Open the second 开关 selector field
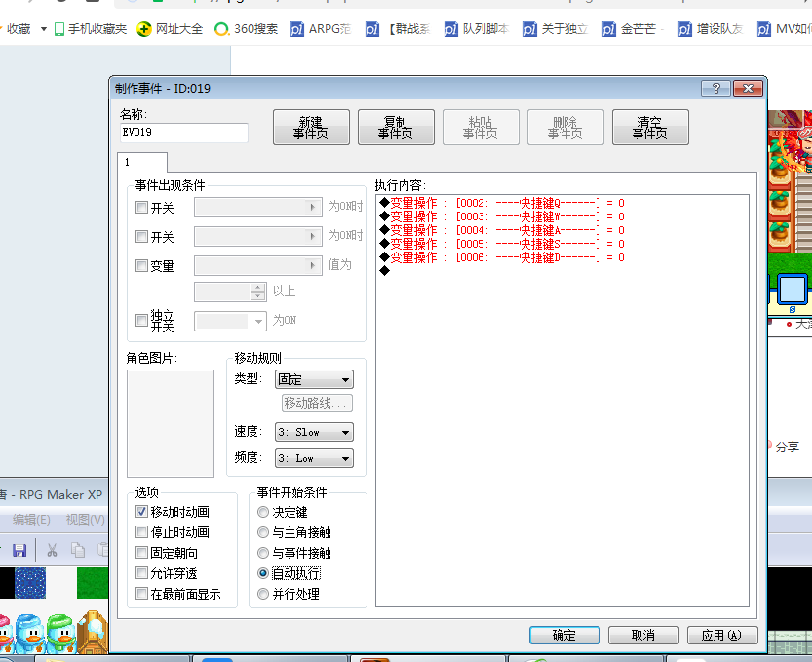This screenshot has width=812, height=662. click(258, 237)
